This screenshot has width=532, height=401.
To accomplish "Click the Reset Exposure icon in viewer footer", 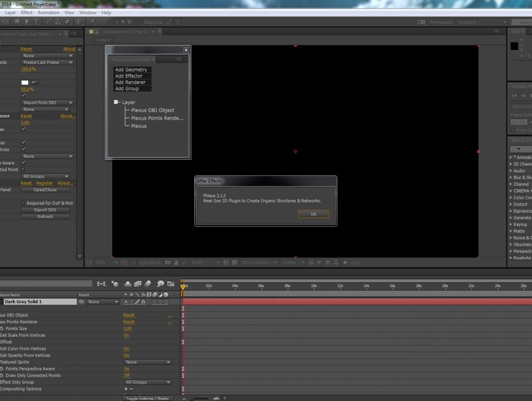I will pos(345,262).
